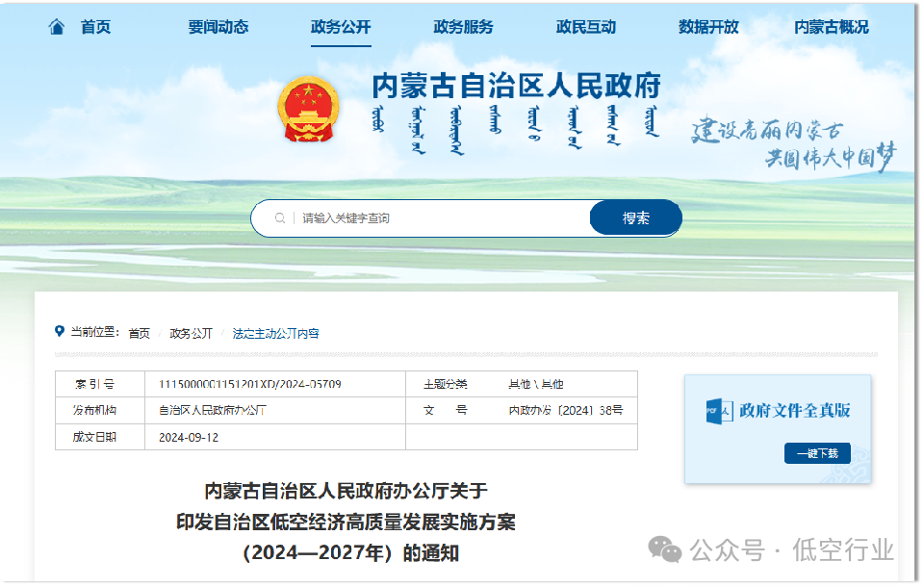
Task: Switch to the 数据开放 section
Action: (709, 27)
